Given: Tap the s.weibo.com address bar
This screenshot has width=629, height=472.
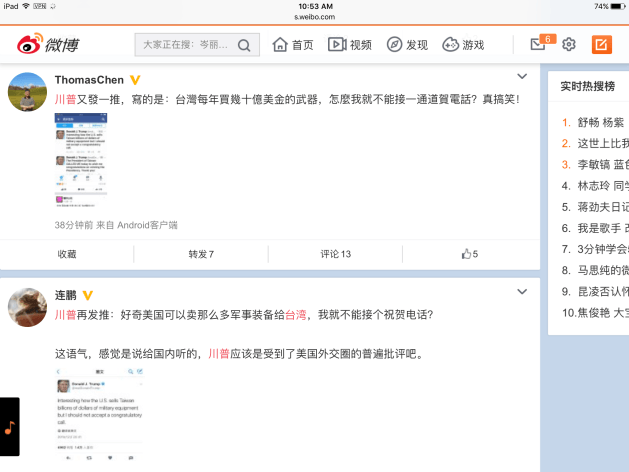Looking at the screenshot, I should tap(314, 17).
